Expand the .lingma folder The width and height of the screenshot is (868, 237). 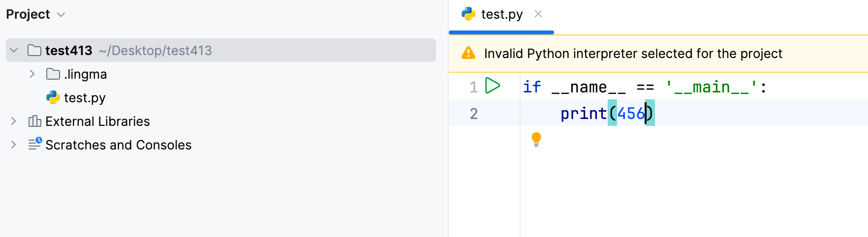pos(32,74)
